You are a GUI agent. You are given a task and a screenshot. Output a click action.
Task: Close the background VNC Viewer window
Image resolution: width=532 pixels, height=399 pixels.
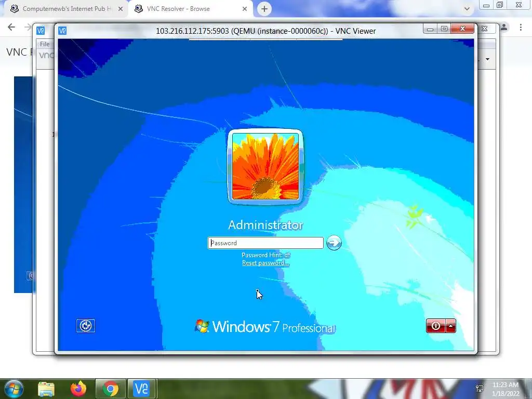coord(485,29)
